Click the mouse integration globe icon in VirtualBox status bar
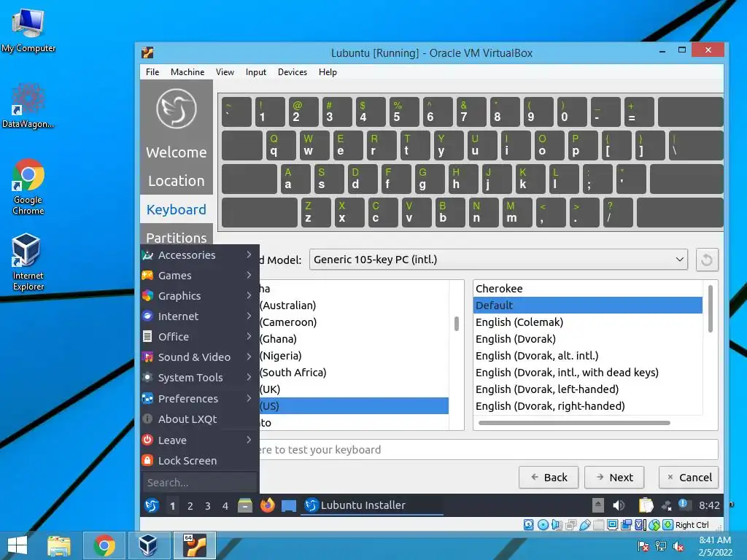The height and width of the screenshot is (560, 747). [654, 525]
